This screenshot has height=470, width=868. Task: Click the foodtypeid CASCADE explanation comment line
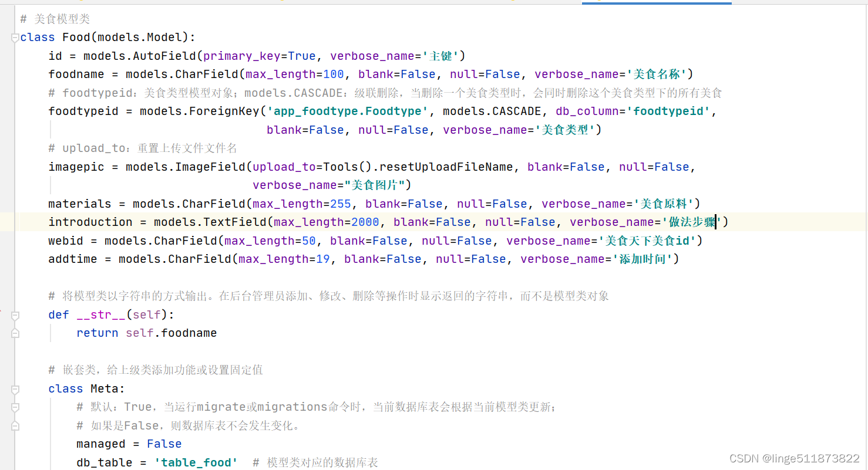coord(385,93)
